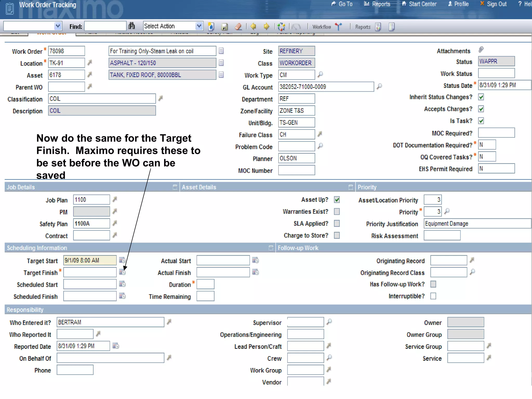Toggle Accepts Charges checkbox
The image size is (532, 399).
(481, 109)
